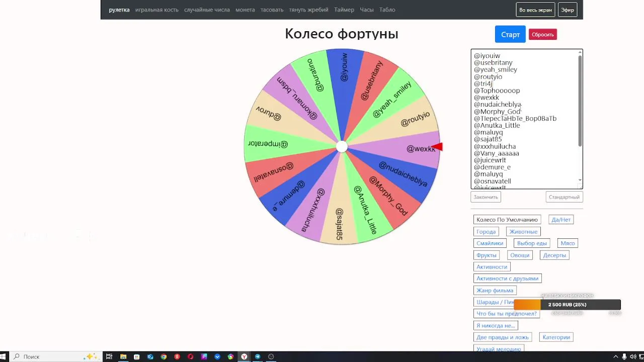The width and height of the screenshot is (644, 362).
Task: Select the Колесо По Умолчанию preset
Action: 507,220
